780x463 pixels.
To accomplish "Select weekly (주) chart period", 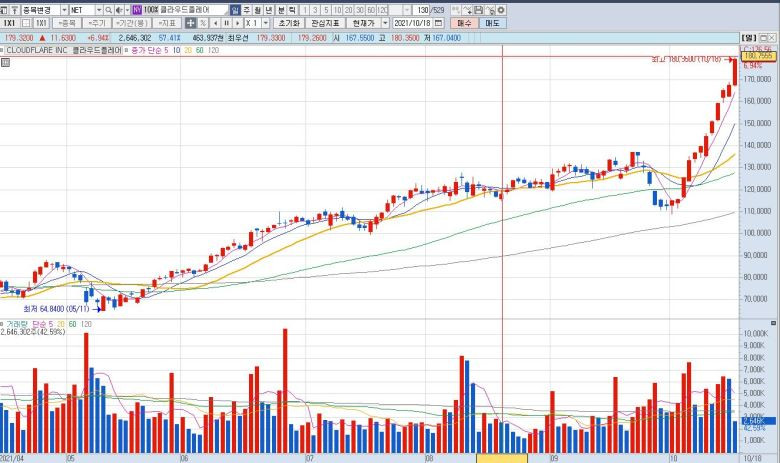I will pyautogui.click(x=247, y=10).
